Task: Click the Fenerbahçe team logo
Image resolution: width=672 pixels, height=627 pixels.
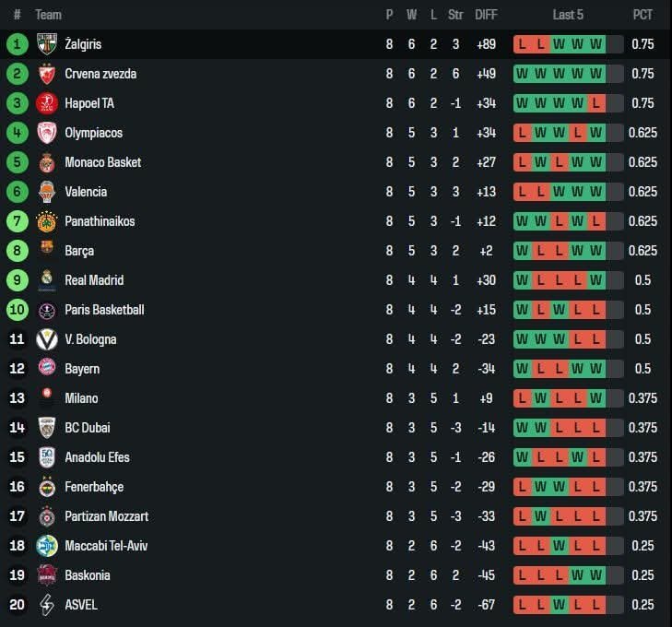Action: click(47, 487)
